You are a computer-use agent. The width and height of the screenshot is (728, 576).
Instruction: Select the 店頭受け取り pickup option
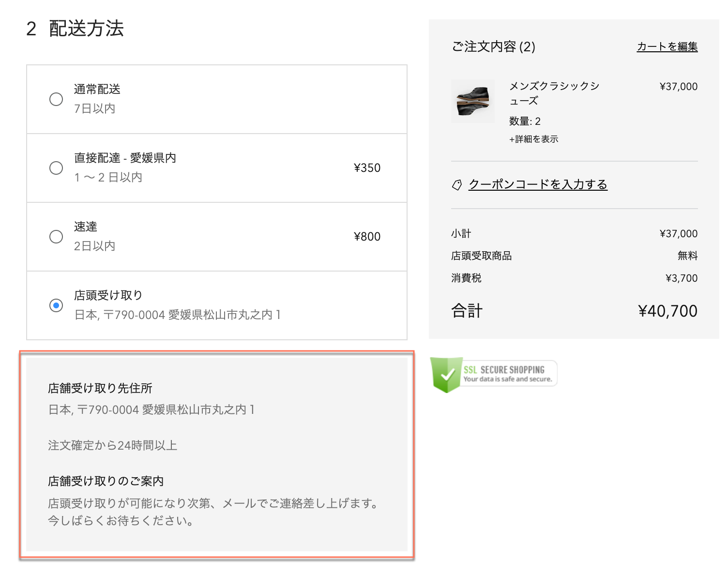pos(56,305)
